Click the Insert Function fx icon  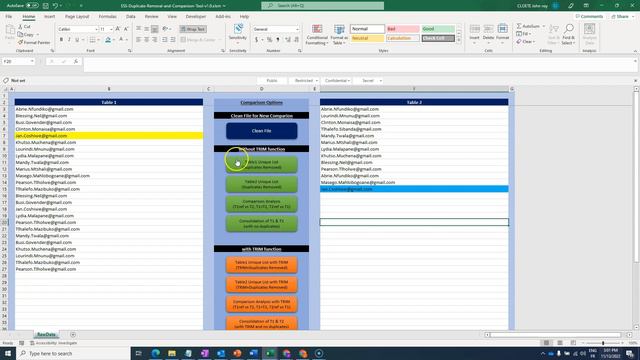pos(76,61)
